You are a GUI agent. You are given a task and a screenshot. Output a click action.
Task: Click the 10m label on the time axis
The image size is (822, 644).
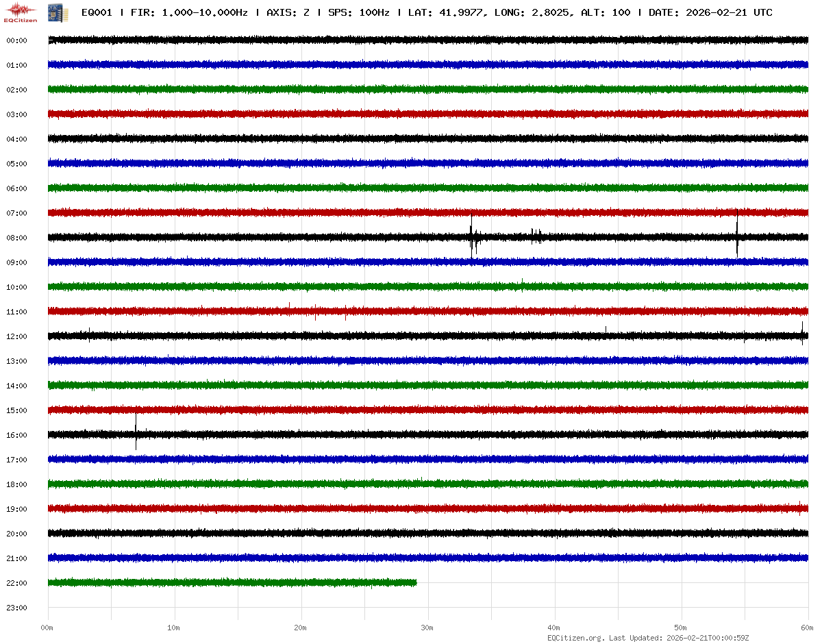174,628
